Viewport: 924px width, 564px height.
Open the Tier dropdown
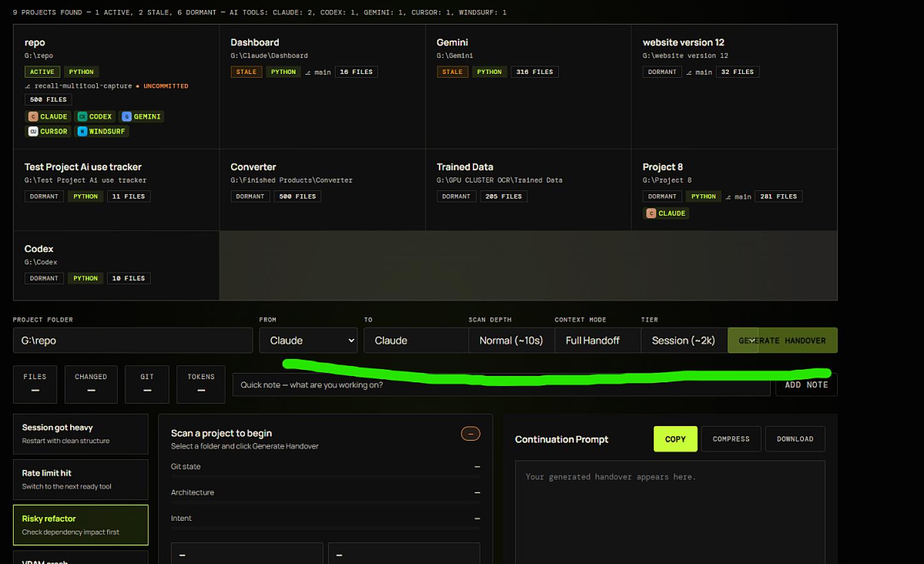(684, 340)
